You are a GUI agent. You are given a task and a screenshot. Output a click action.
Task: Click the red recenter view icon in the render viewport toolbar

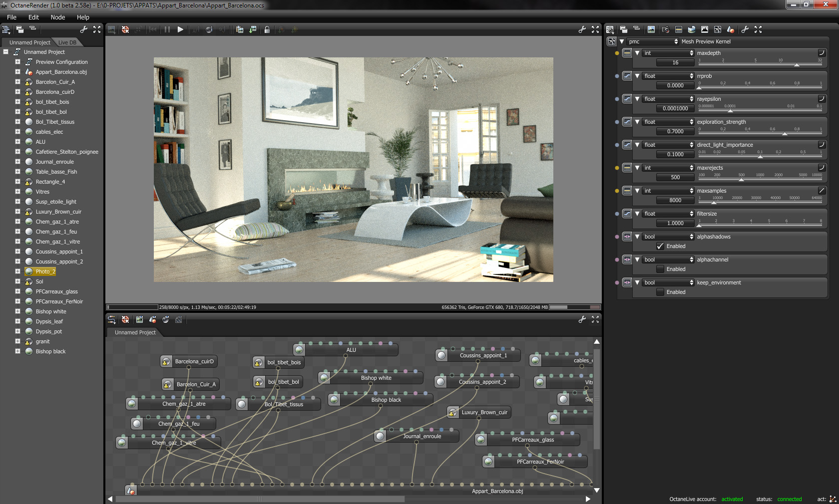[x=125, y=29]
